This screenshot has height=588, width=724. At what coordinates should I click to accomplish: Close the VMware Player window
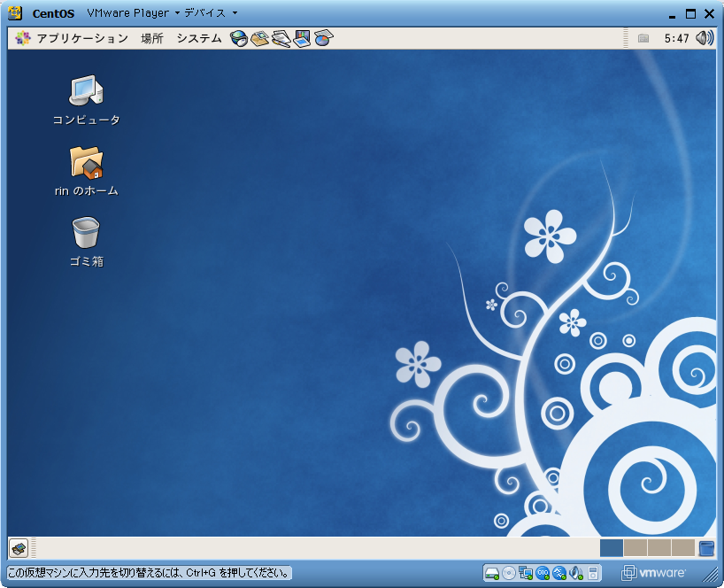click(709, 14)
